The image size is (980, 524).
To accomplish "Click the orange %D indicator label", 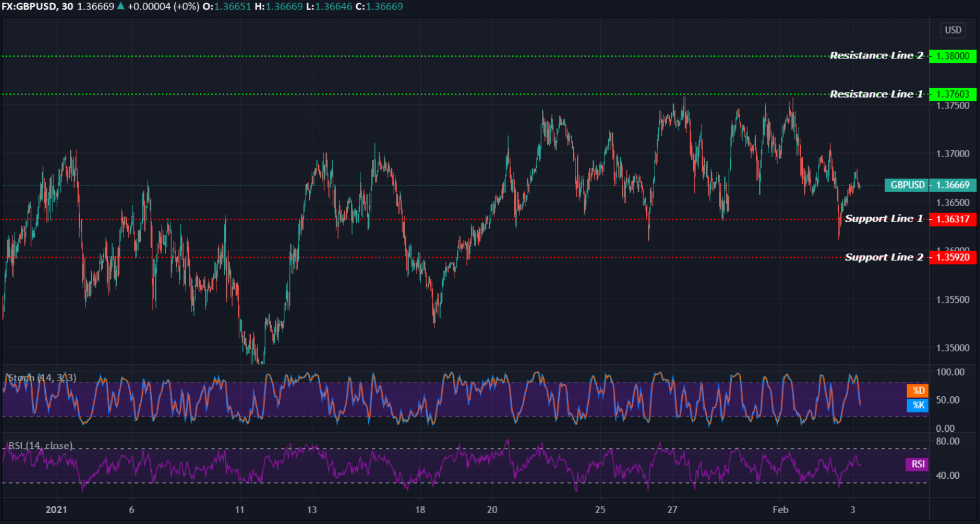I will (918, 391).
